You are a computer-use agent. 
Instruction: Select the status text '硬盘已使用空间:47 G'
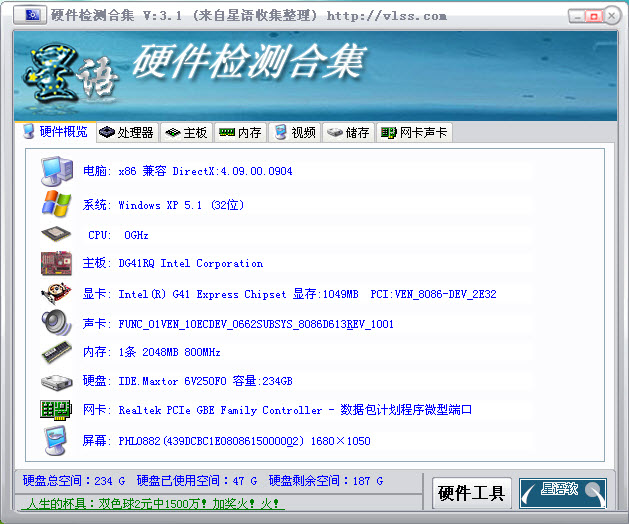[x=197, y=481]
